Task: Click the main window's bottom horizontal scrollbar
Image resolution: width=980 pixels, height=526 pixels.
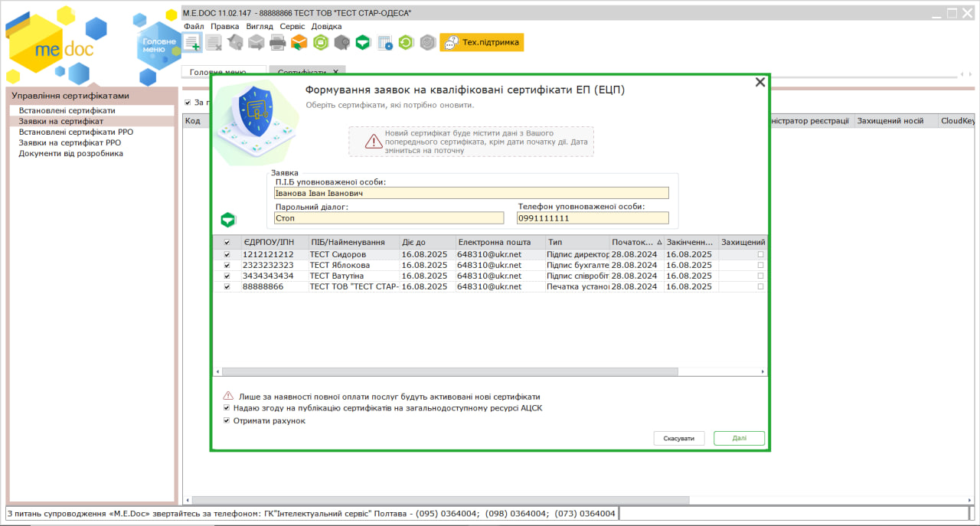Action: tap(440, 500)
